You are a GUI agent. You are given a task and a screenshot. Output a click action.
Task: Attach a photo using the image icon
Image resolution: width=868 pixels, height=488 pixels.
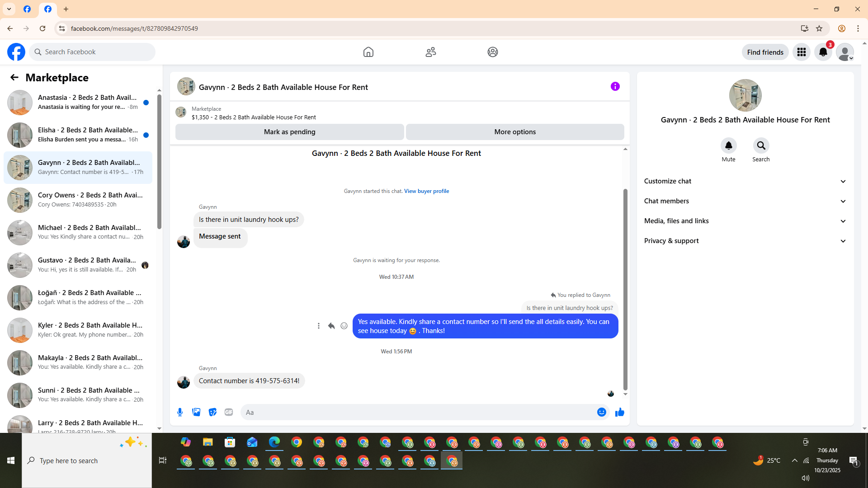[196, 412]
